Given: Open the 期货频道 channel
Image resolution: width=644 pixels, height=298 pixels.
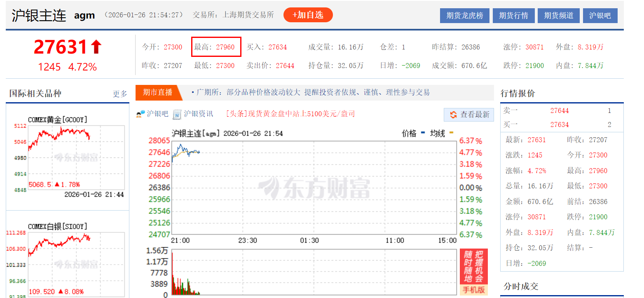Looking at the screenshot, I should 559,16.
